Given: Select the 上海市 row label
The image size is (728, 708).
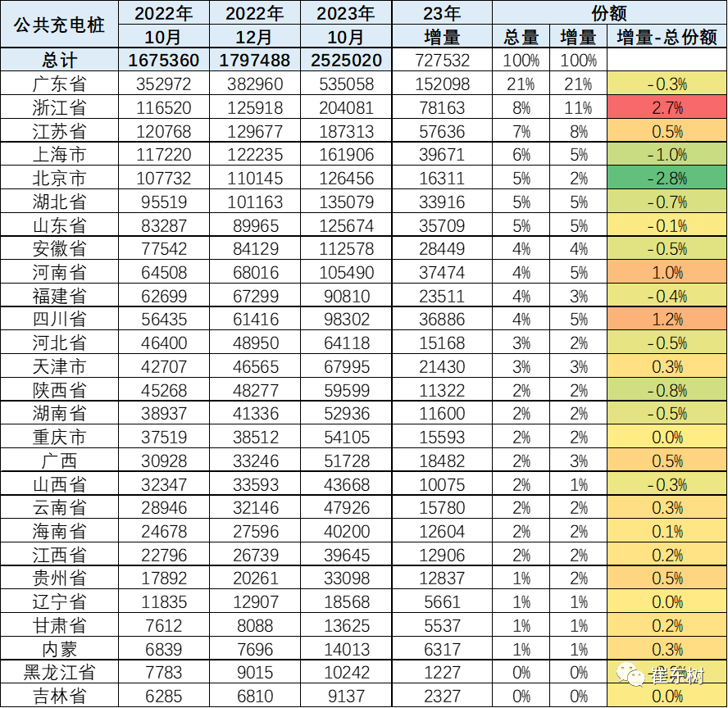Looking at the screenshot, I should (x=59, y=155).
